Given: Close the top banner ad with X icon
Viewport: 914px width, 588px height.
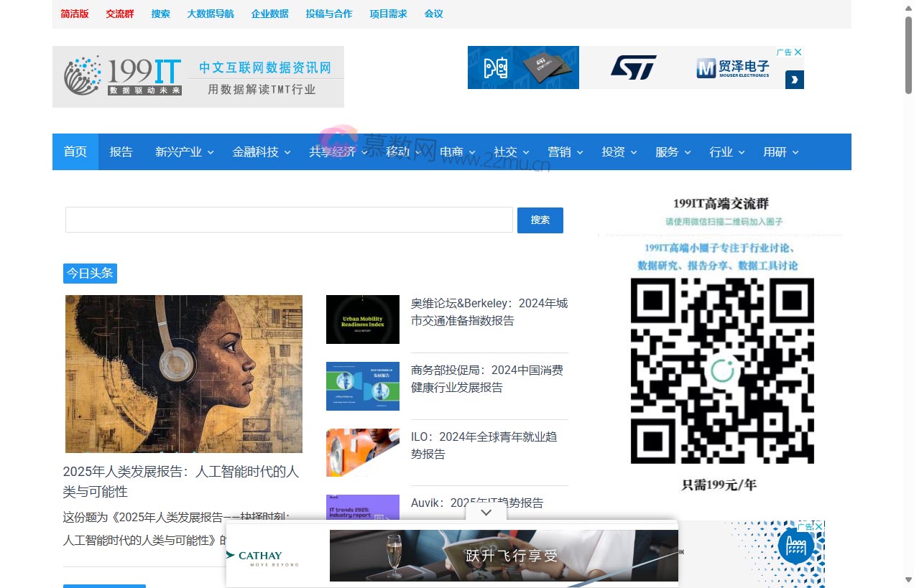Looking at the screenshot, I should click(797, 52).
